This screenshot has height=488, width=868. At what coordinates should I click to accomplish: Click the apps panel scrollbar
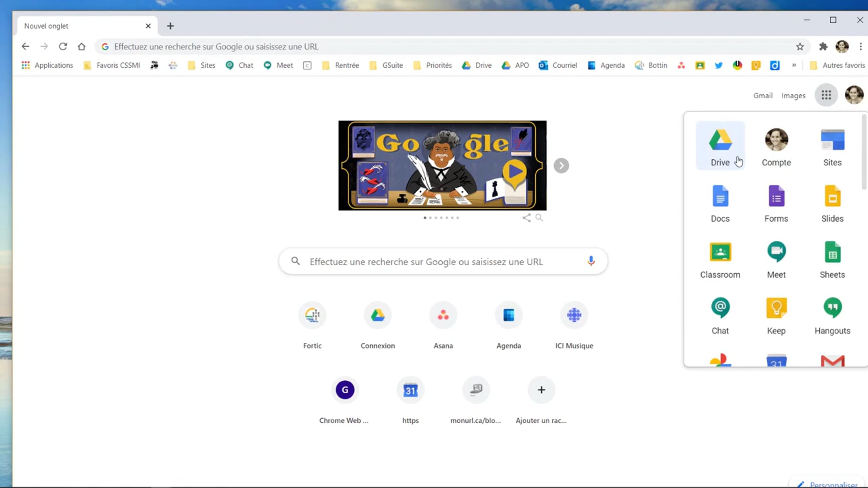[864, 152]
